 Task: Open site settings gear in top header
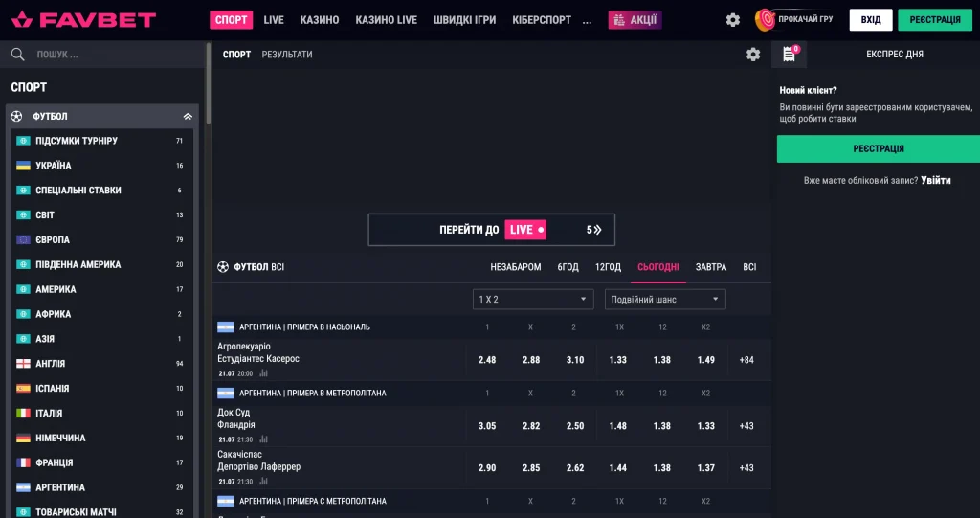click(733, 20)
